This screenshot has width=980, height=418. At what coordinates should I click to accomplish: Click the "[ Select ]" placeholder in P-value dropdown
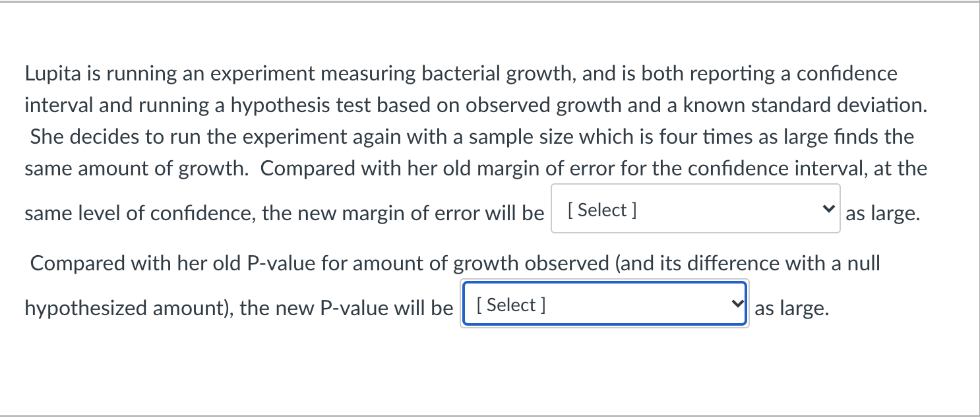point(510,305)
